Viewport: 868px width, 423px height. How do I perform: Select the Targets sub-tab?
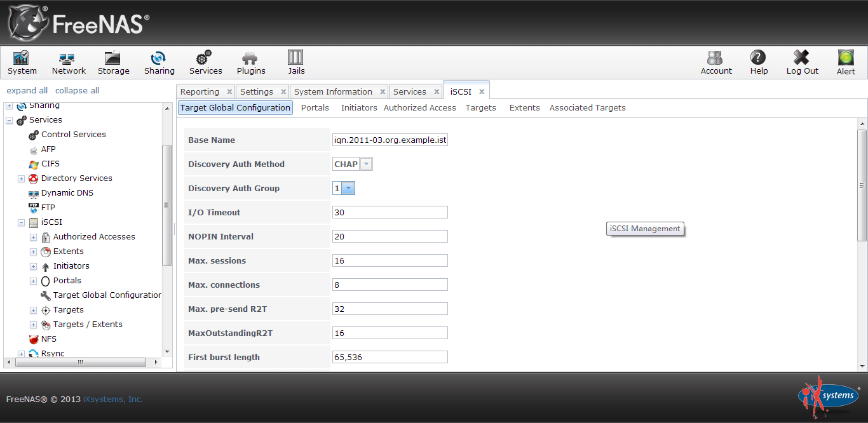tap(481, 108)
